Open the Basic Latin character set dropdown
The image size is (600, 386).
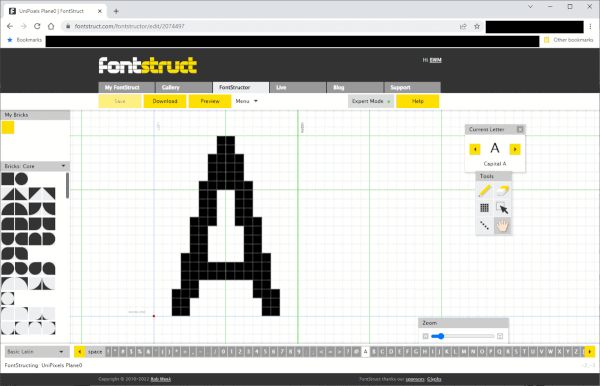point(35,352)
